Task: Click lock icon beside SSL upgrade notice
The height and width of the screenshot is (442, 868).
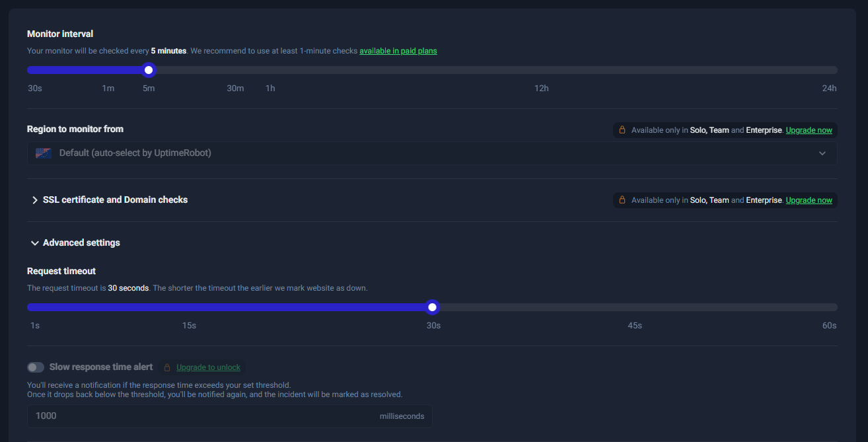Action: (622, 200)
